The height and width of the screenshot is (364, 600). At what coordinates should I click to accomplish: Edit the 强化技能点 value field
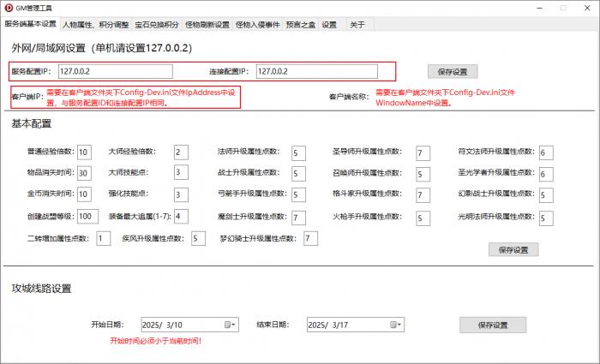[x=181, y=194]
